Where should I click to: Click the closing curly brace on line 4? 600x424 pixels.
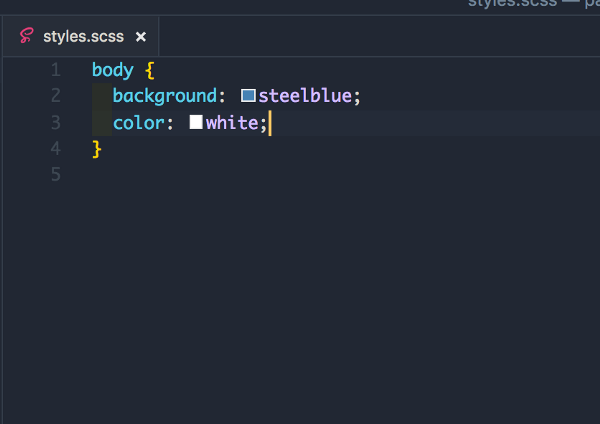coord(97,148)
